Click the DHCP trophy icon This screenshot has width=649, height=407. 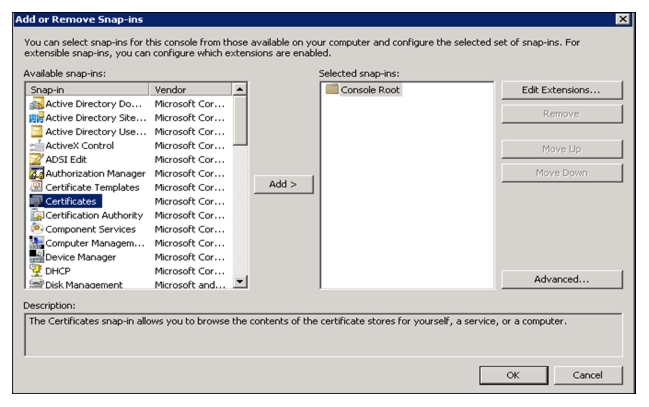click(36, 271)
